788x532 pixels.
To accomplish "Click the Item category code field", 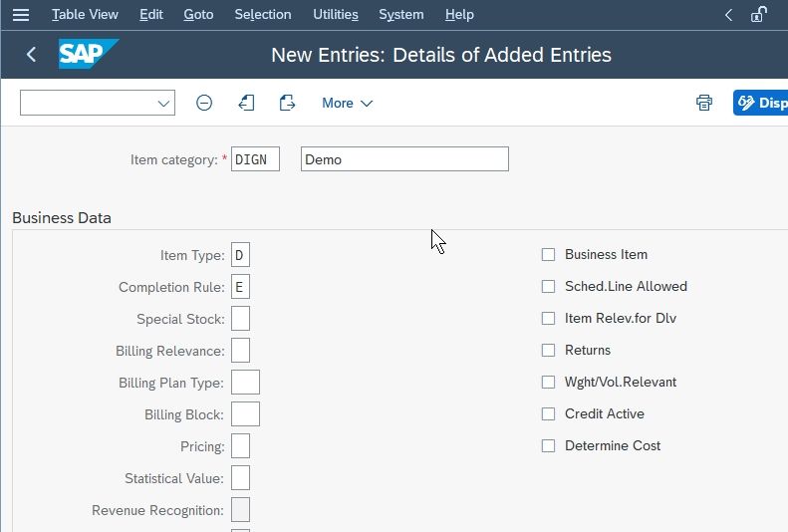I will (255, 159).
